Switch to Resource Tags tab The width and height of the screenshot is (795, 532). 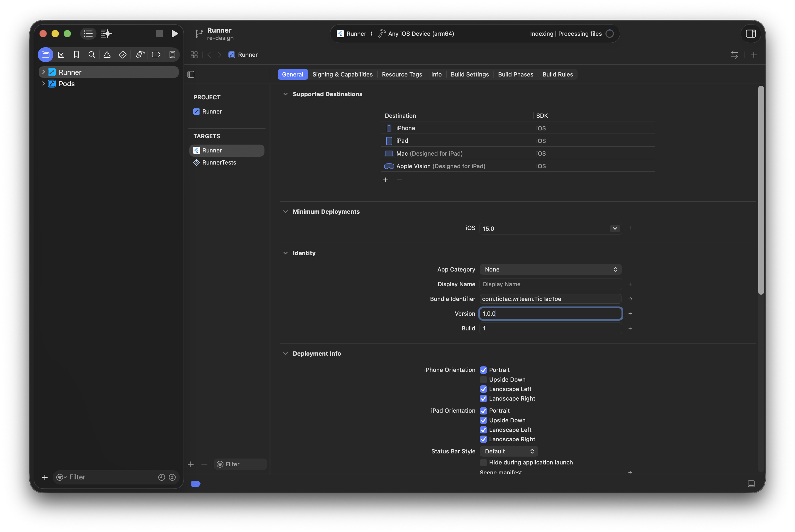(402, 74)
